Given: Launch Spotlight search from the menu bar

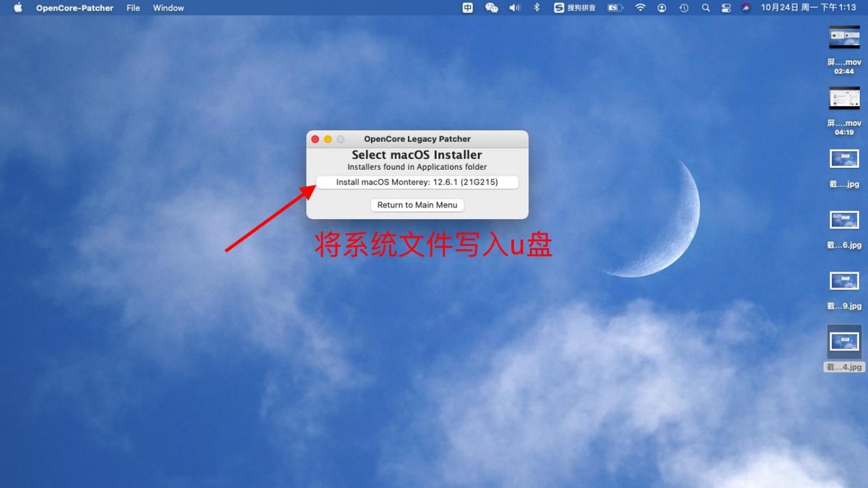Looking at the screenshot, I should pyautogui.click(x=705, y=8).
